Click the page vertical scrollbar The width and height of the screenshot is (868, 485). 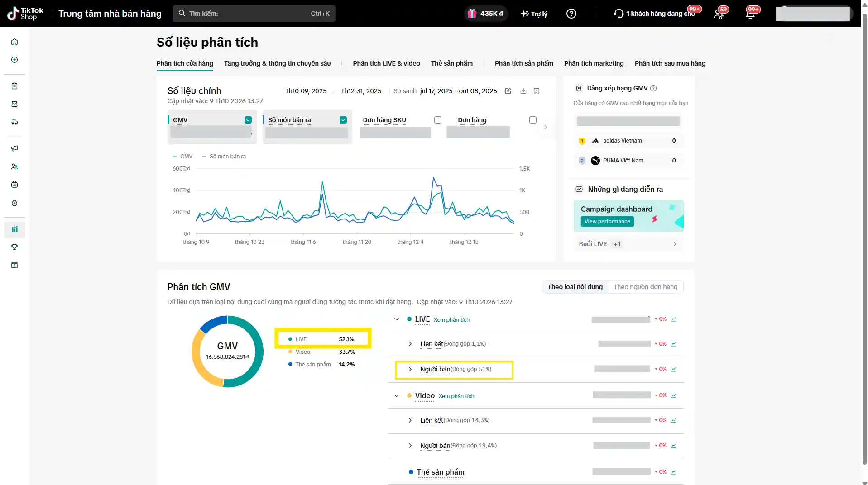coord(864,240)
